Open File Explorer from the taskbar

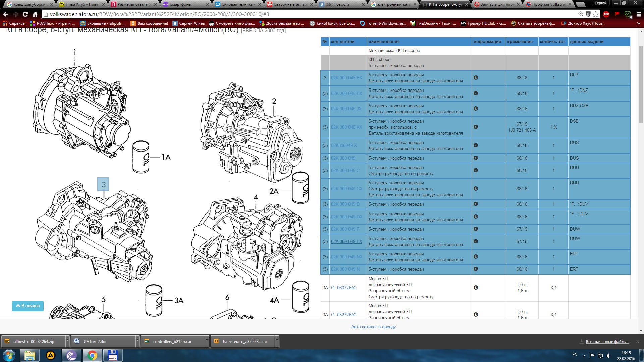(x=30, y=355)
